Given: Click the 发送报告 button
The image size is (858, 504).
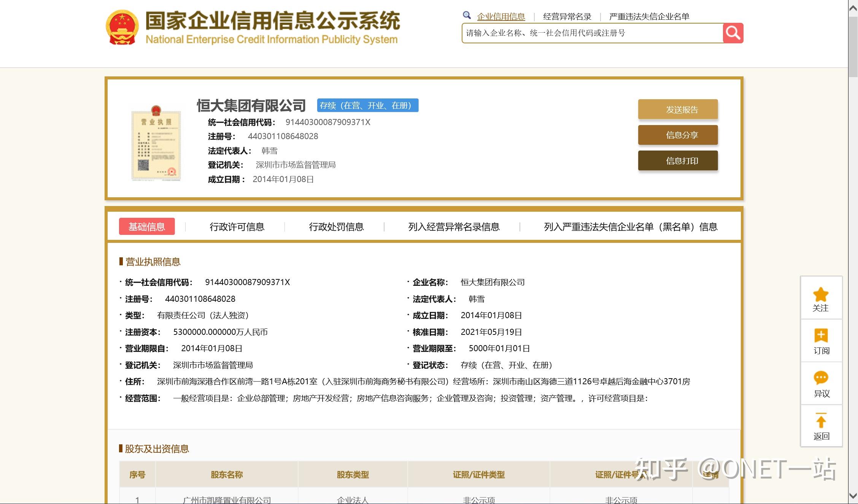Looking at the screenshot, I should tap(678, 109).
